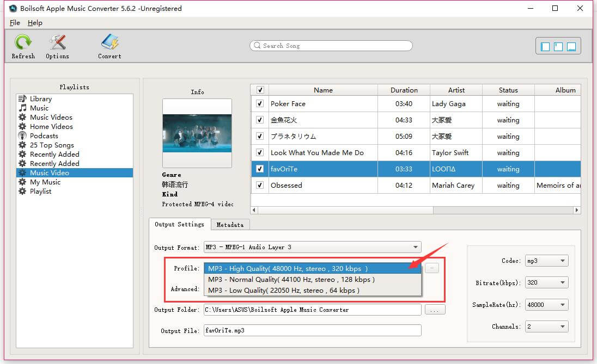Click the Refresh toolbar icon

tap(23, 42)
